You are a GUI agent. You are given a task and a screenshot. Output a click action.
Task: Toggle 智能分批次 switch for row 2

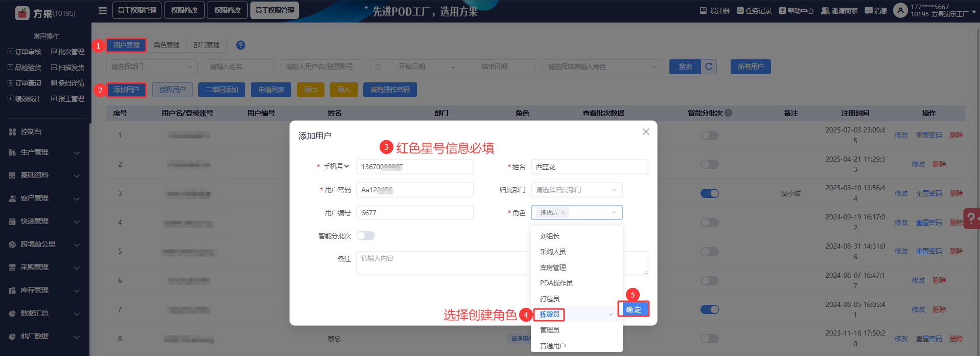pos(709,164)
